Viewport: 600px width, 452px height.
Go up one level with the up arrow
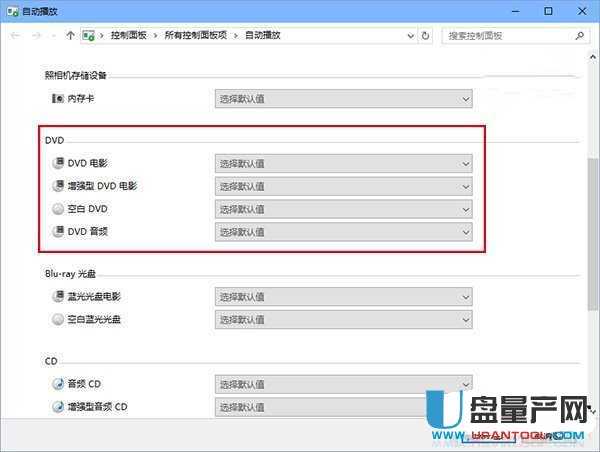tap(69, 35)
